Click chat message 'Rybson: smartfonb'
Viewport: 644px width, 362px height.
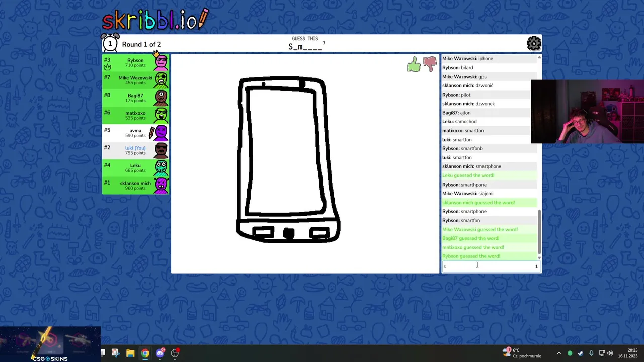[x=462, y=148]
